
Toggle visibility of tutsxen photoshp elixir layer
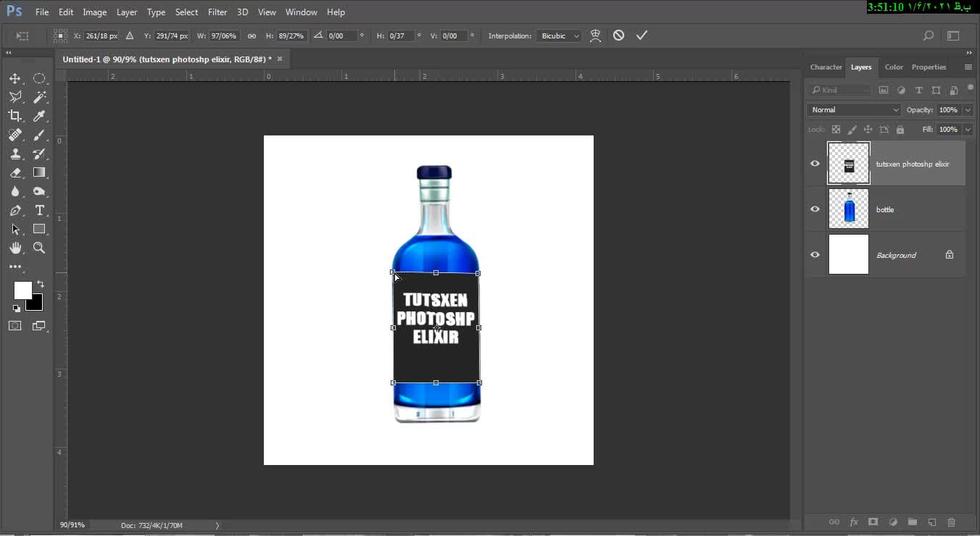point(815,164)
